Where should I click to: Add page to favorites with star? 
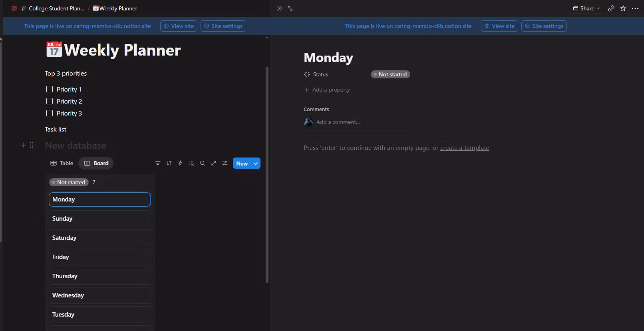tap(623, 8)
